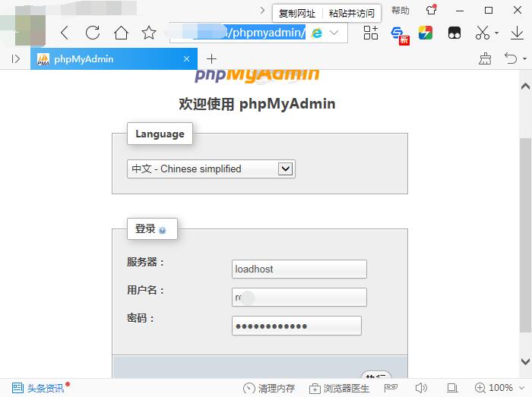Click 粘贴并访问 to paste and go
This screenshot has height=397, width=532.
(351, 13)
